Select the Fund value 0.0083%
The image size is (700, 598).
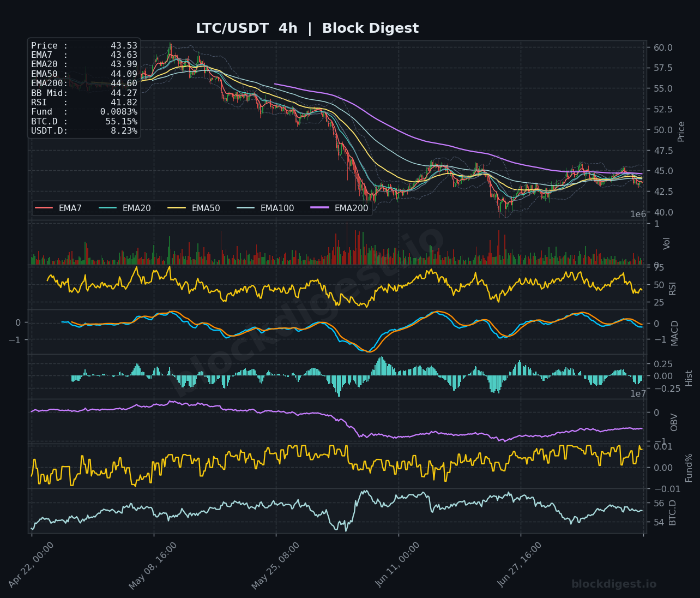click(x=119, y=112)
